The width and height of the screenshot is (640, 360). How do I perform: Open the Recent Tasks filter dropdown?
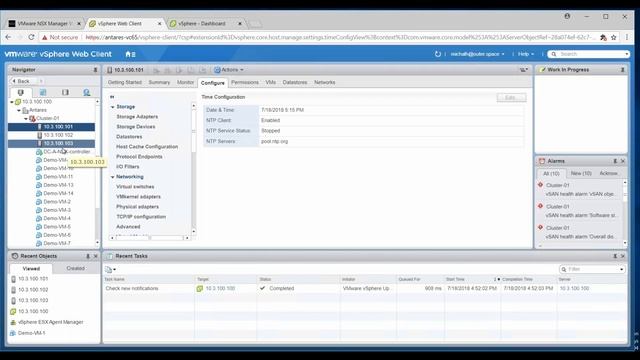(622, 269)
